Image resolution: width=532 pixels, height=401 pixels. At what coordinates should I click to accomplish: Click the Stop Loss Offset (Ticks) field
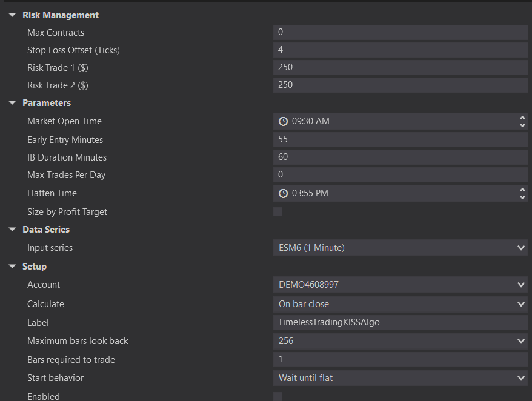pos(400,50)
